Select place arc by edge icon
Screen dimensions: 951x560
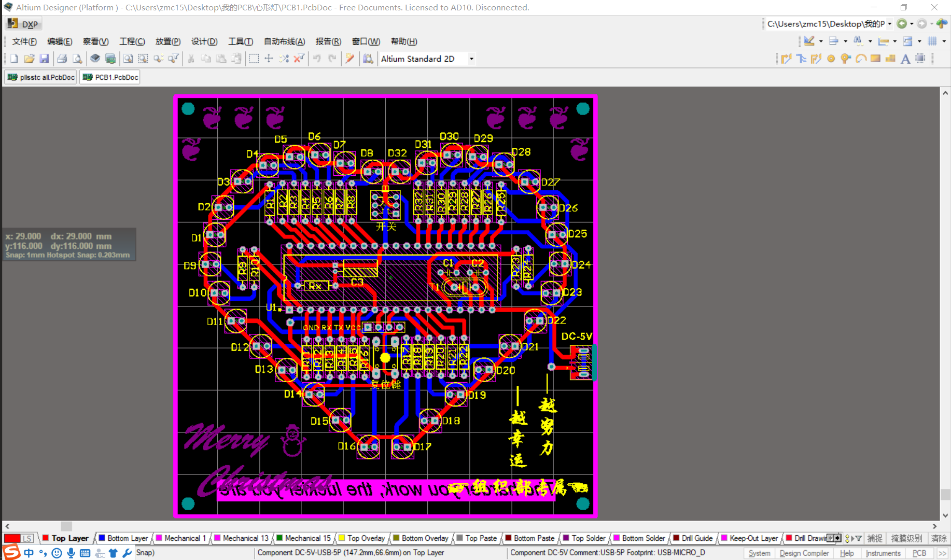[x=861, y=59]
